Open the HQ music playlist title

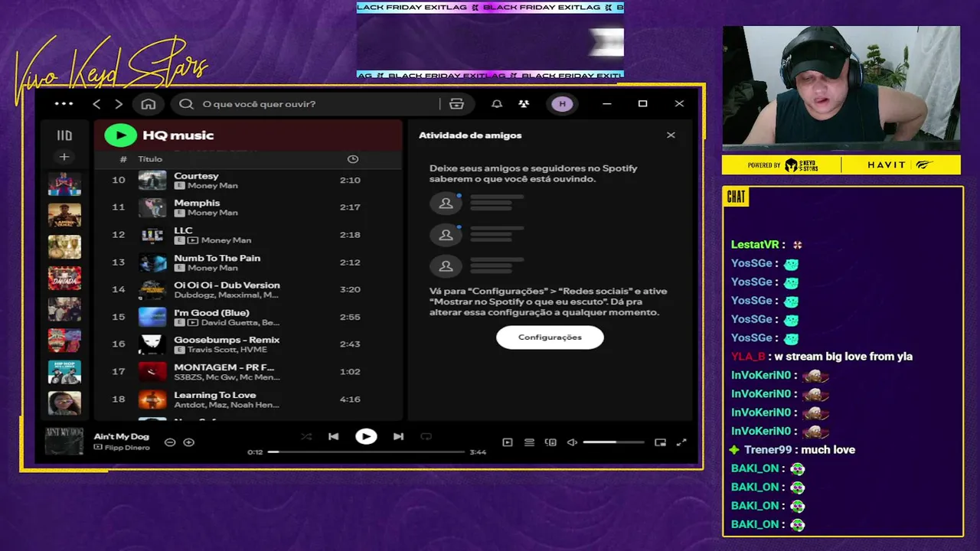[178, 135]
